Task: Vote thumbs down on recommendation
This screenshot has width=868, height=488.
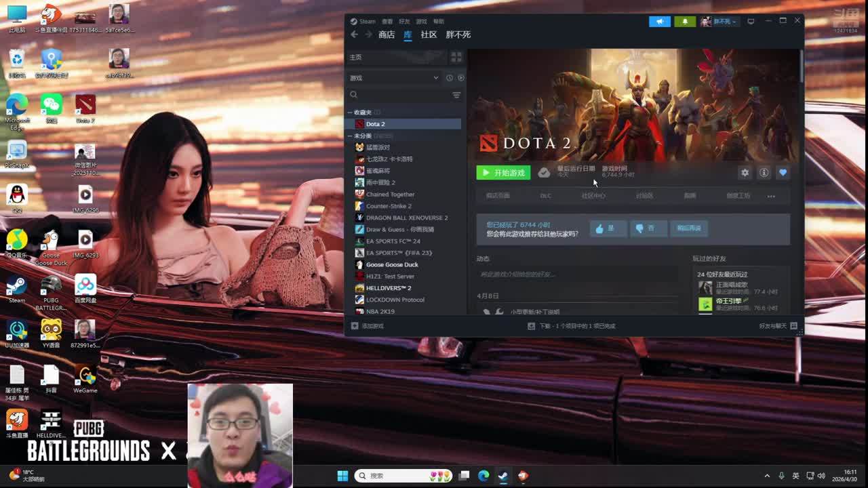Action: point(648,228)
